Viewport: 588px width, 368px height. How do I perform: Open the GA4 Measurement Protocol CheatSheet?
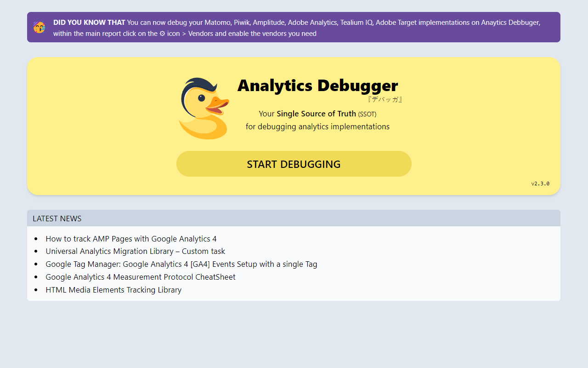tap(141, 277)
